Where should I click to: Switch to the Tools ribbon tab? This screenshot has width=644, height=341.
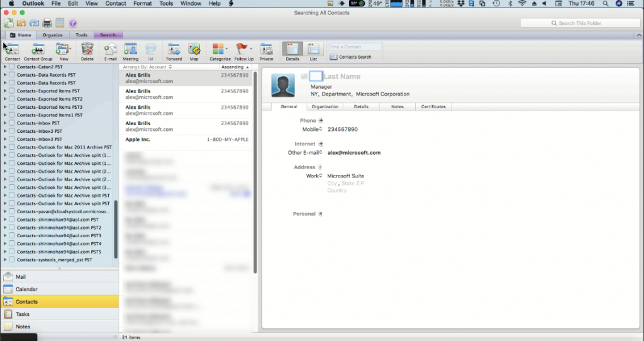pos(81,35)
